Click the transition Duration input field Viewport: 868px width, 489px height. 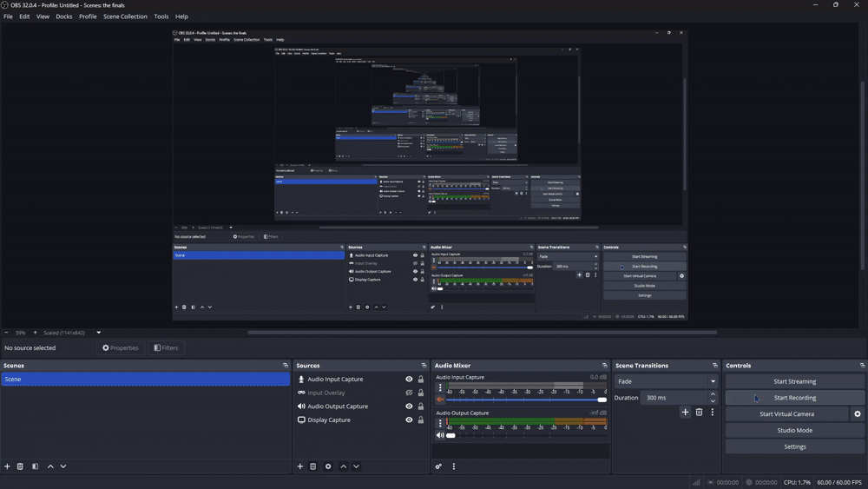coord(674,398)
